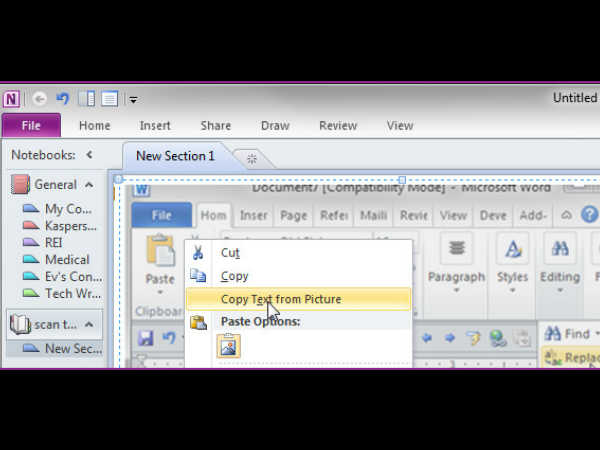600x450 pixels.
Task: Open the Medical section
Action: (56, 259)
